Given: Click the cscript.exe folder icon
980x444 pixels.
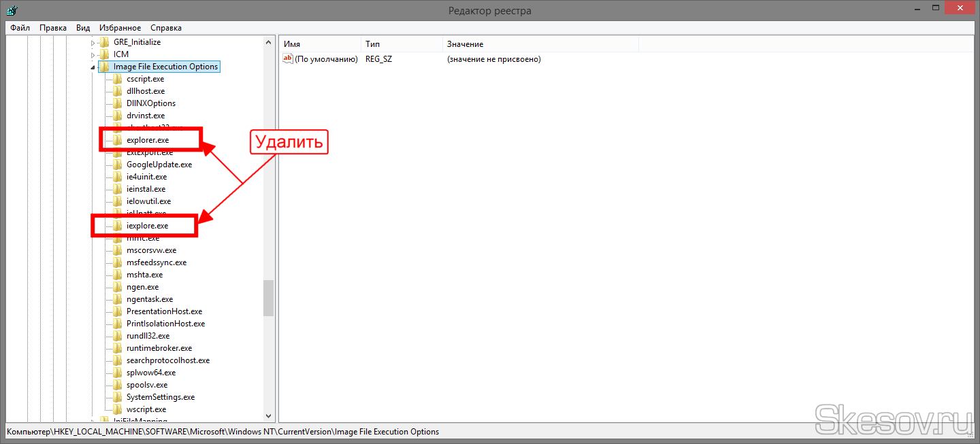Looking at the screenshot, I should click(x=118, y=79).
